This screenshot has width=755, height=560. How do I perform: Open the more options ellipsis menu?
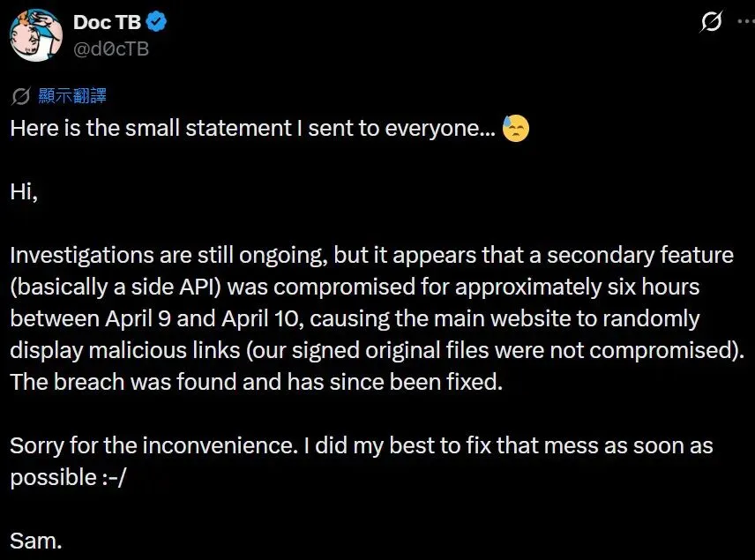click(x=744, y=22)
